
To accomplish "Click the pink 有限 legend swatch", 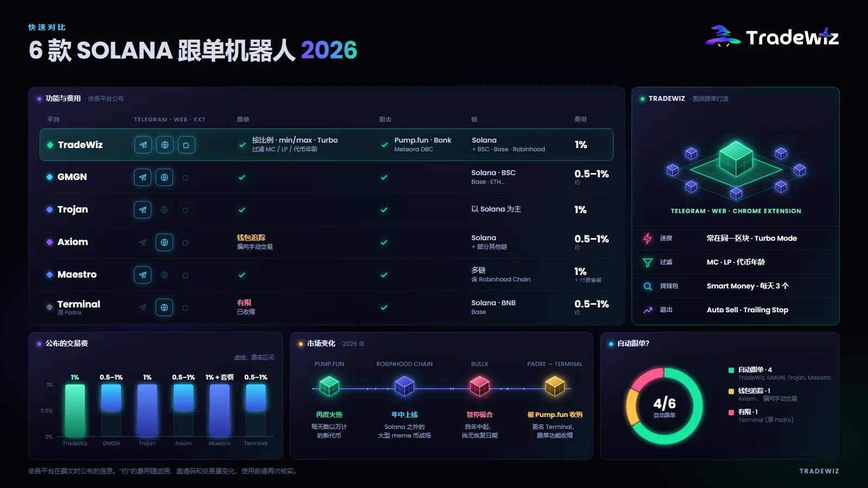I will pos(731,412).
